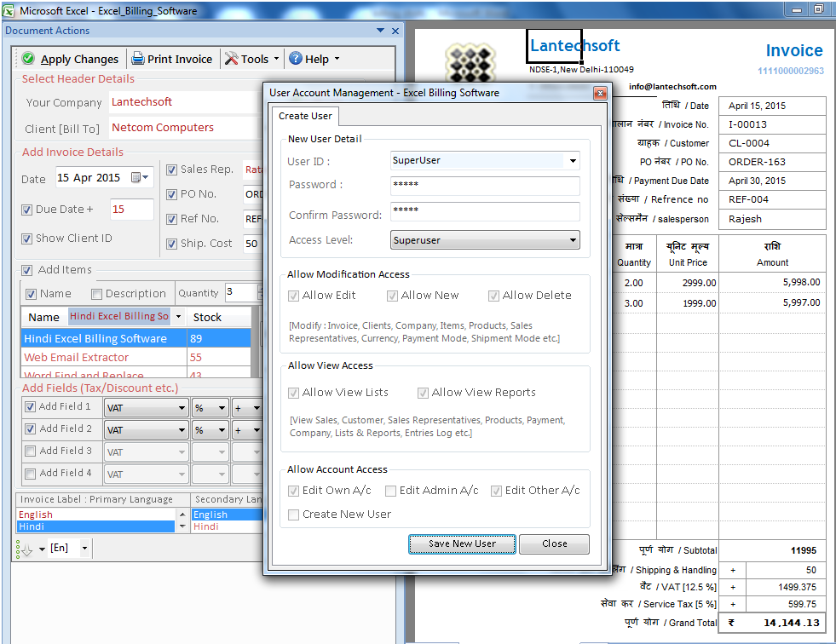This screenshot has height=644, width=836.
Task: Click the invoice number I-00013 cell
Action: tap(771, 124)
